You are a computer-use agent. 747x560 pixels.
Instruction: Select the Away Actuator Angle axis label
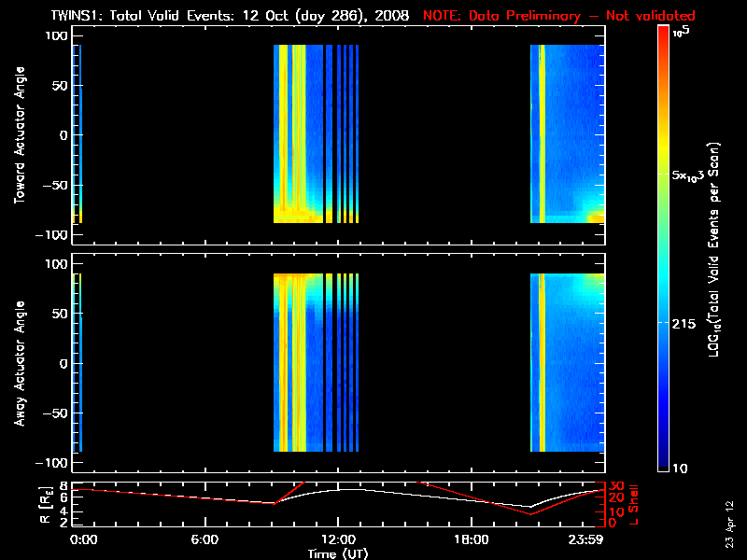pos(18,363)
